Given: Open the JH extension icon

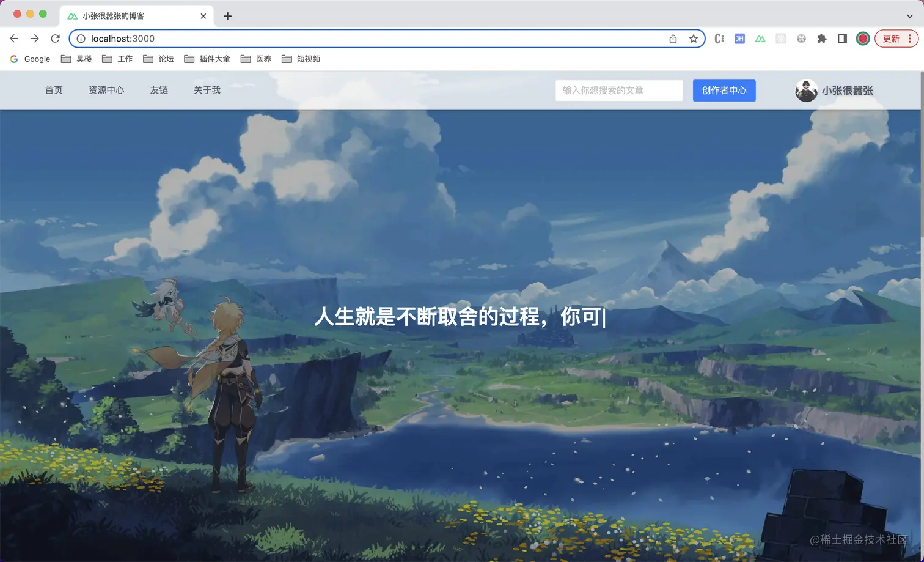Looking at the screenshot, I should [x=739, y=39].
